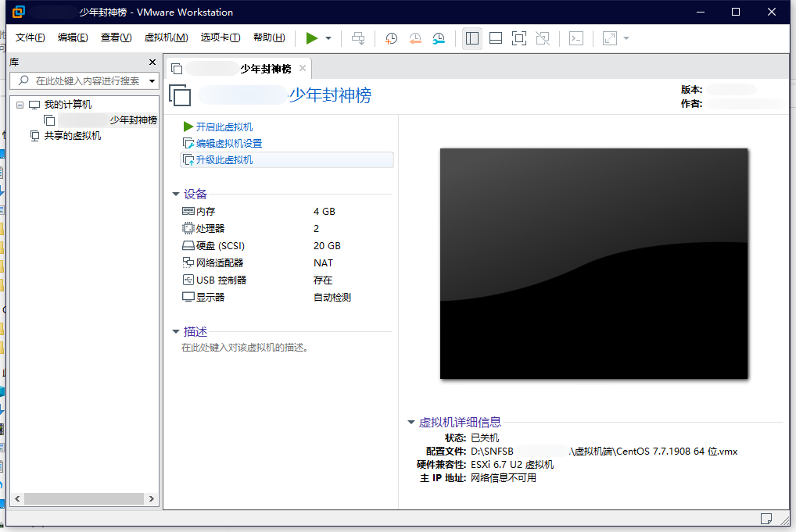Viewport: 796px width, 532px height.
Task: Open the snapshot manager toolbar icon
Action: pyautogui.click(x=439, y=38)
